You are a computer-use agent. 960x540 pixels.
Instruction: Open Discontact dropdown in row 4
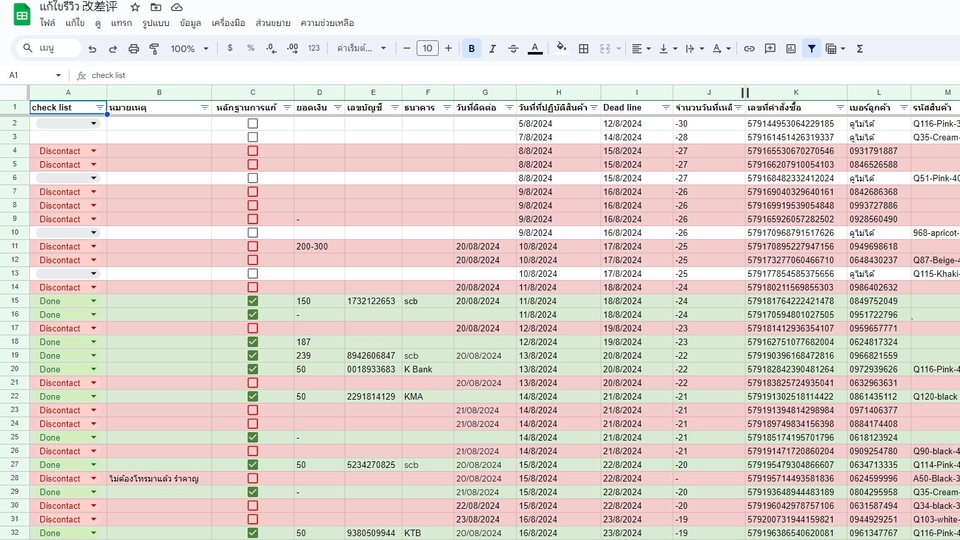point(94,151)
